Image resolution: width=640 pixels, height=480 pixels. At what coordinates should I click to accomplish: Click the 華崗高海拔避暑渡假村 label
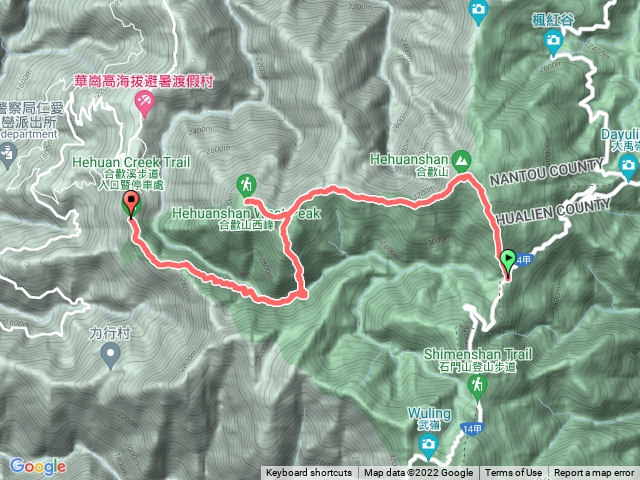144,81
